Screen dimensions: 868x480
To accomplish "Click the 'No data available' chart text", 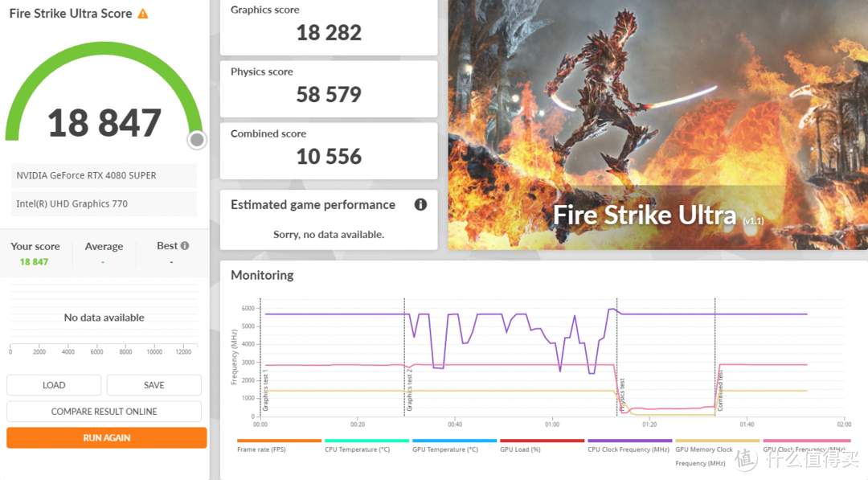I will [104, 318].
